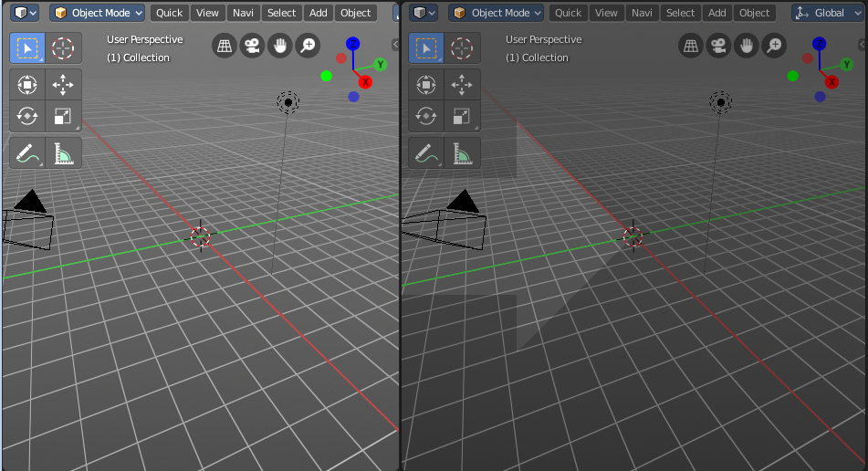Open Object menu in right viewport
Image resolution: width=868 pixels, height=471 pixels.
coord(755,13)
